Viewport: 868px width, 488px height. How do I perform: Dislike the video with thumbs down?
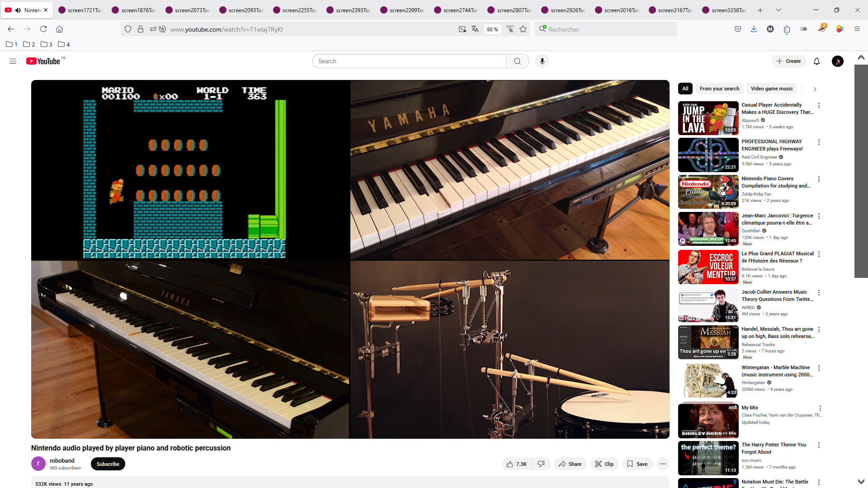541,464
